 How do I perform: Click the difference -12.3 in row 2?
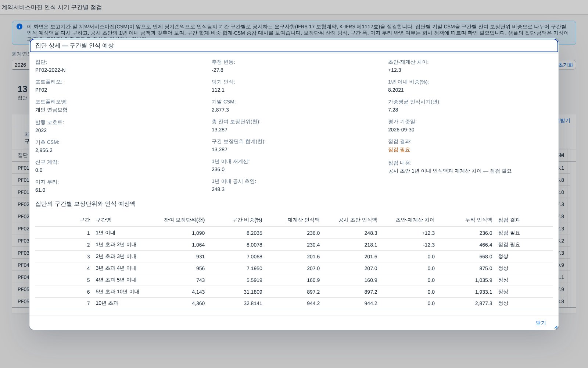428,245
